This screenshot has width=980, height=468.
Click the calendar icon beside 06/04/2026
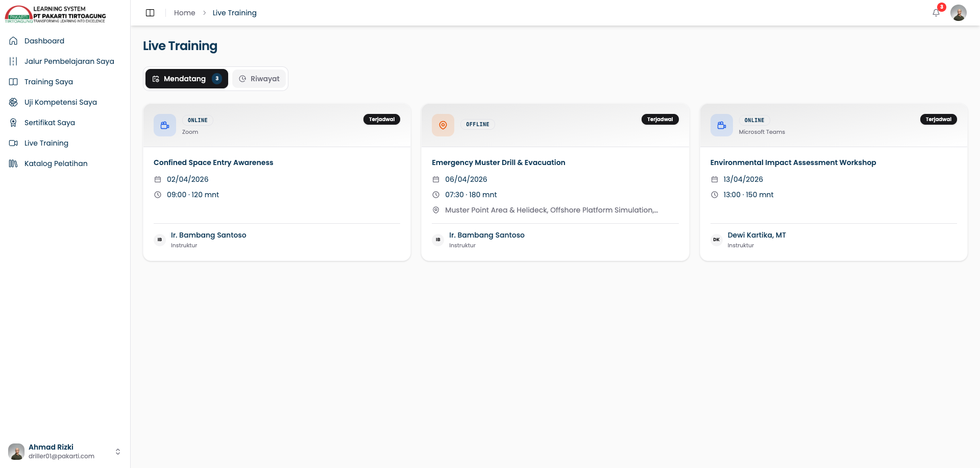point(436,179)
